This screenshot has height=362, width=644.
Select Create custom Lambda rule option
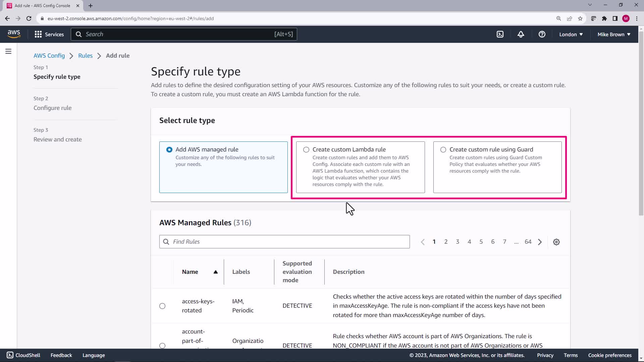(306, 150)
